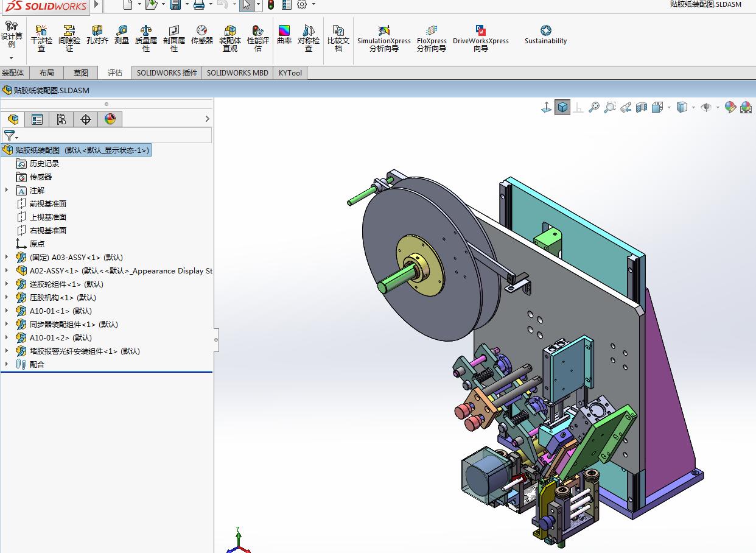756x553 pixels.
Task: Open the FeatureManager design tree tab
Action: coord(13,119)
